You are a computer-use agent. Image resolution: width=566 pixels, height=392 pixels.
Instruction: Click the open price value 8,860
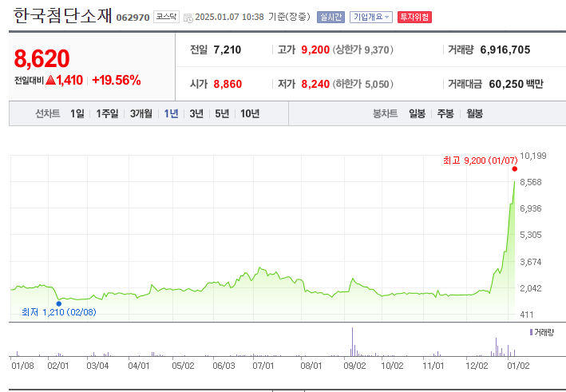pyautogui.click(x=228, y=84)
